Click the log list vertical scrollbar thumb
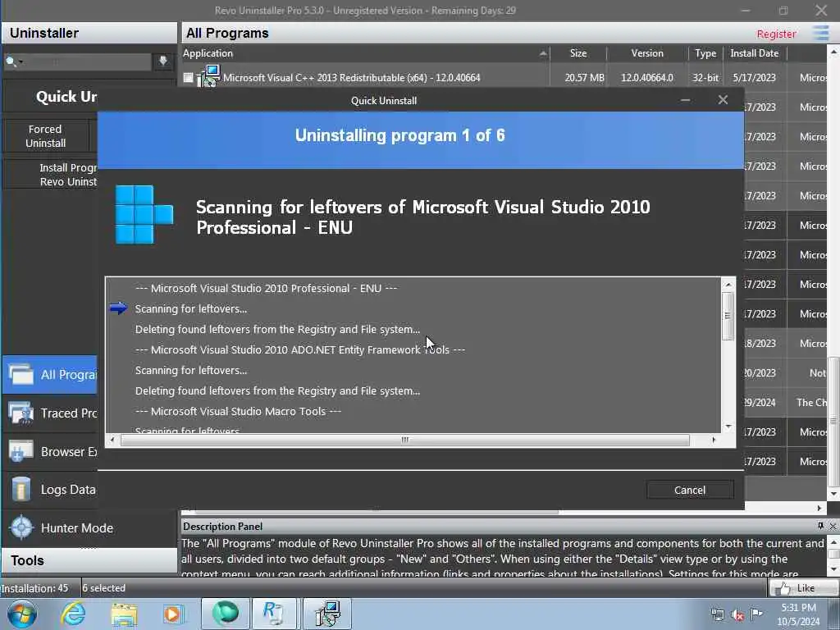This screenshot has width=840, height=630. pyautogui.click(x=728, y=316)
